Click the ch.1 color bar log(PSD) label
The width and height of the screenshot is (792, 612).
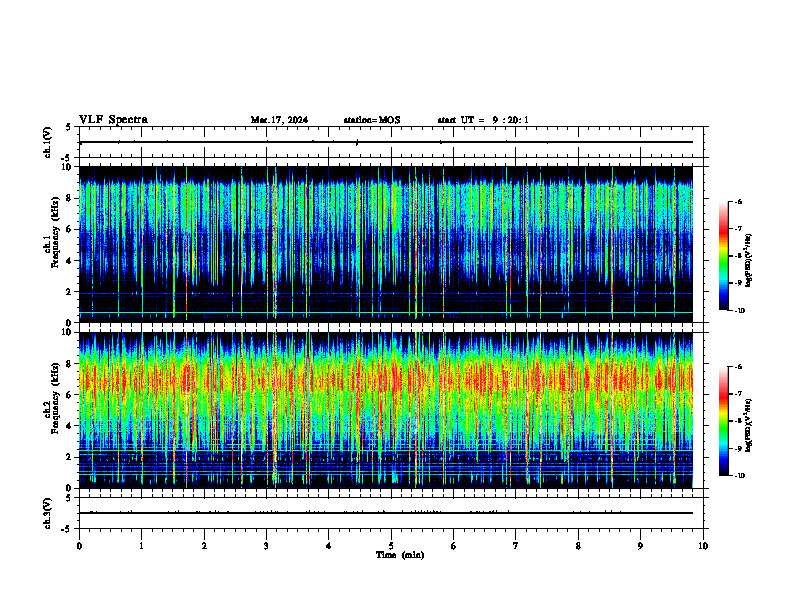click(749, 261)
